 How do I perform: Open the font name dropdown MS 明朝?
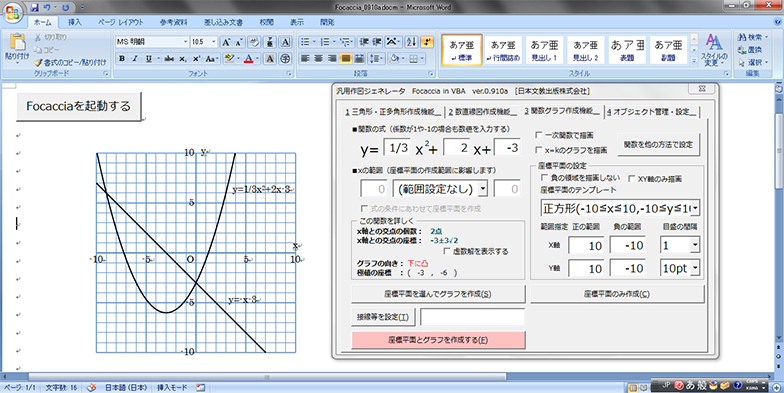click(186, 42)
